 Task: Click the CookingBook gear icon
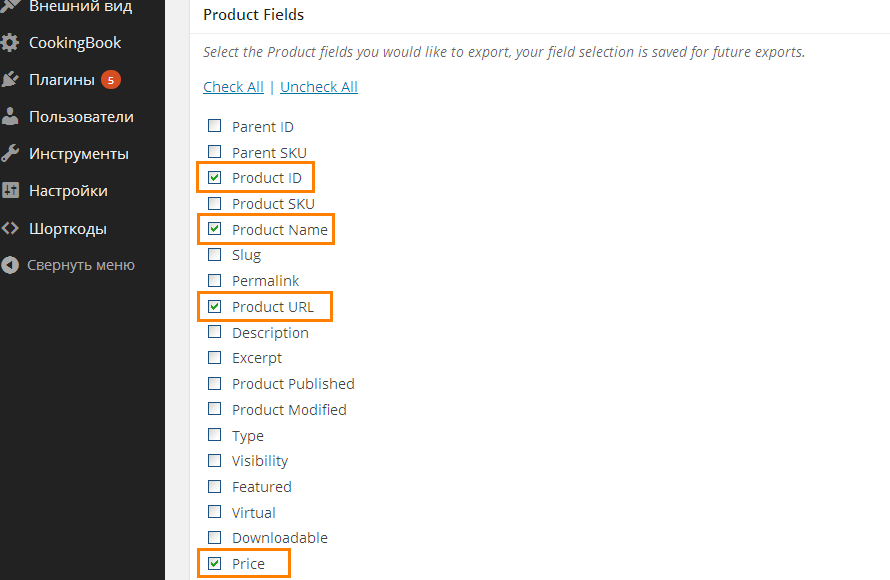click(x=10, y=43)
